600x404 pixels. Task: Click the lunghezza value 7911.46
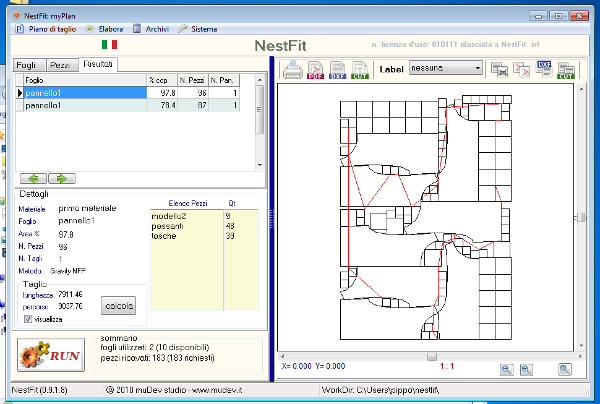tap(70, 294)
